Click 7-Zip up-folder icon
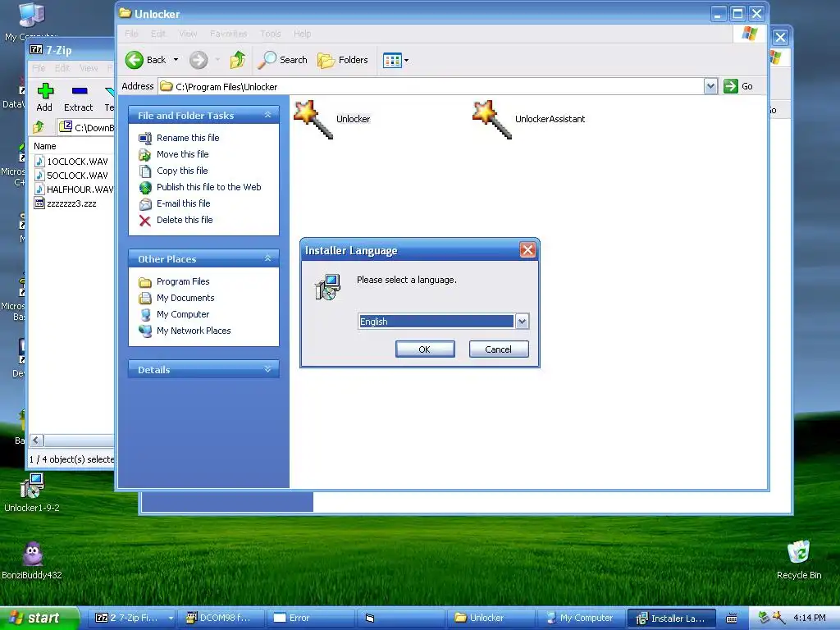840x630 pixels. (x=39, y=127)
